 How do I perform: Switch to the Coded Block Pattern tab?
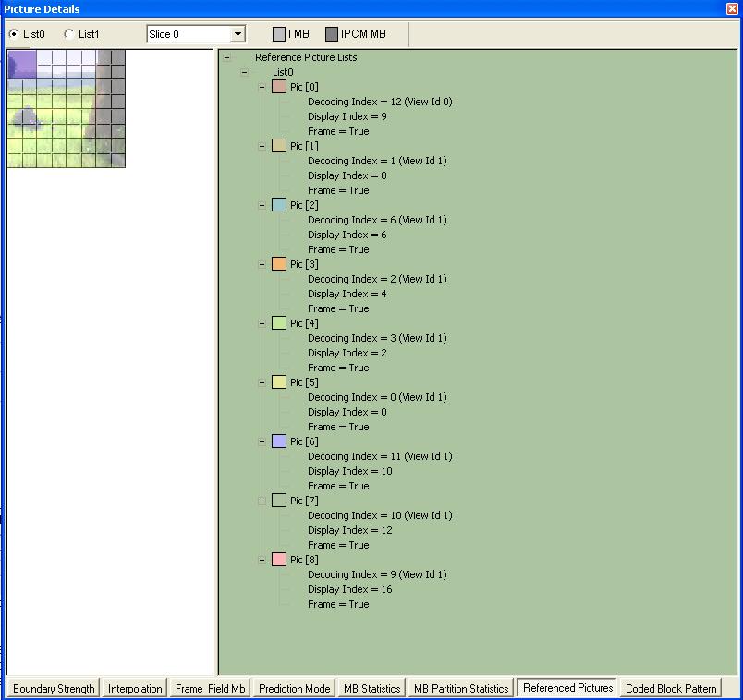671,688
